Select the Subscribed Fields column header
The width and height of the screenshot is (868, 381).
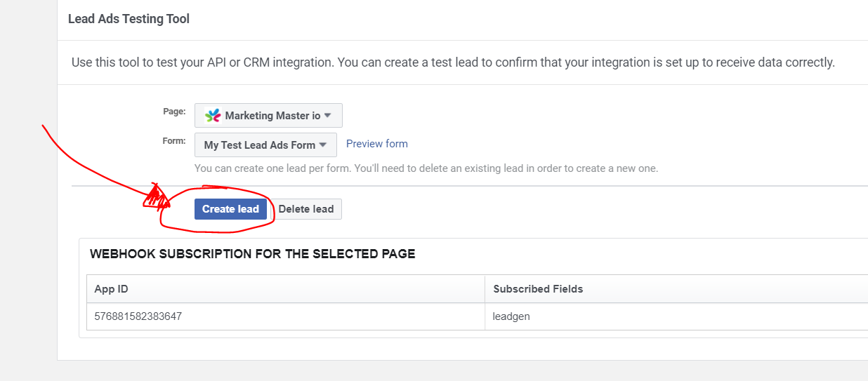coord(676,289)
